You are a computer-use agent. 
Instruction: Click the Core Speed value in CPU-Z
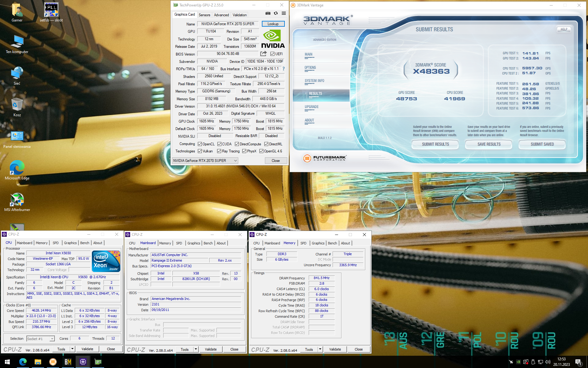(x=41, y=310)
